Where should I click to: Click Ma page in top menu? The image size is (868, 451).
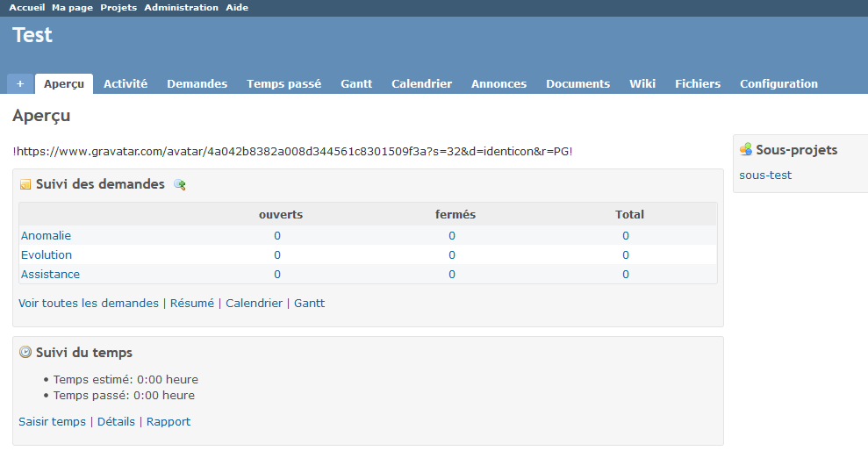point(73,7)
